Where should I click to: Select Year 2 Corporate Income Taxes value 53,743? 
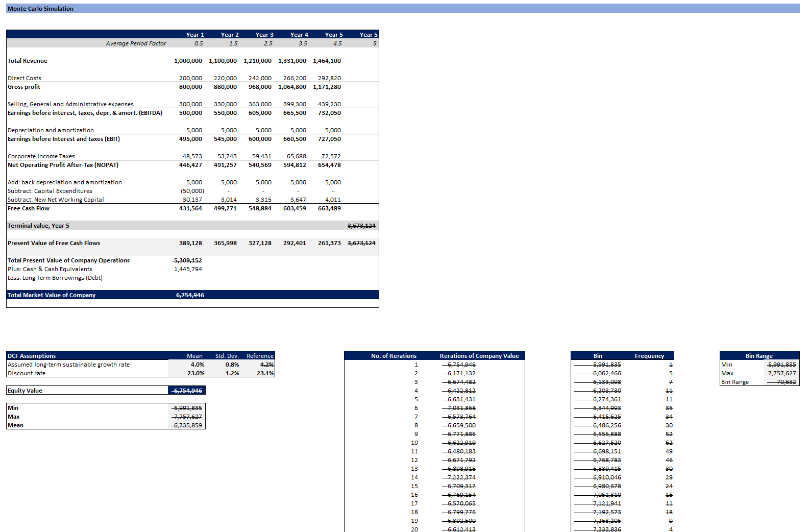click(x=227, y=156)
